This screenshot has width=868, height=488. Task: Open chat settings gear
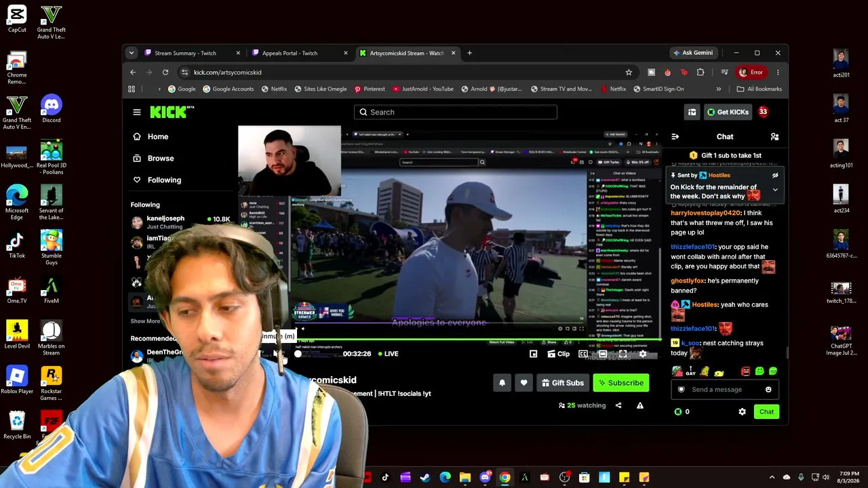coord(742,411)
